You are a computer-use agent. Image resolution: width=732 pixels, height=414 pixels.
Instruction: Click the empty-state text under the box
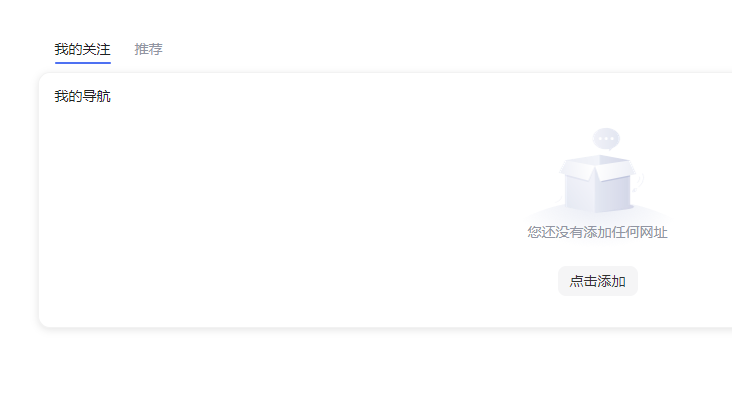pos(597,233)
